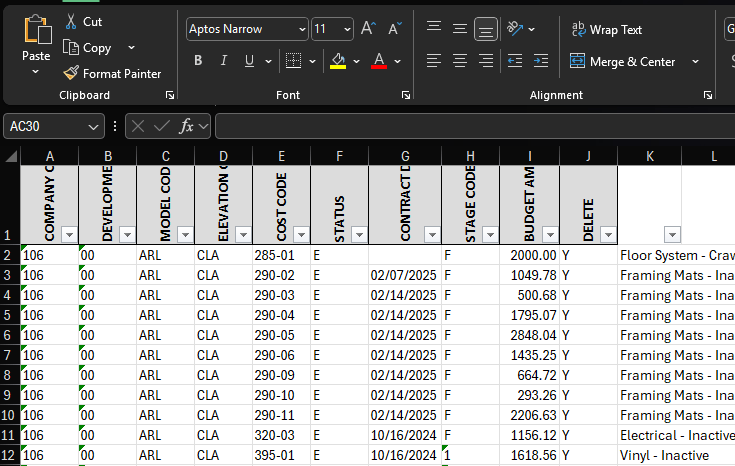Click the Cut scissors icon
The image size is (735, 466).
pyautogui.click(x=71, y=22)
